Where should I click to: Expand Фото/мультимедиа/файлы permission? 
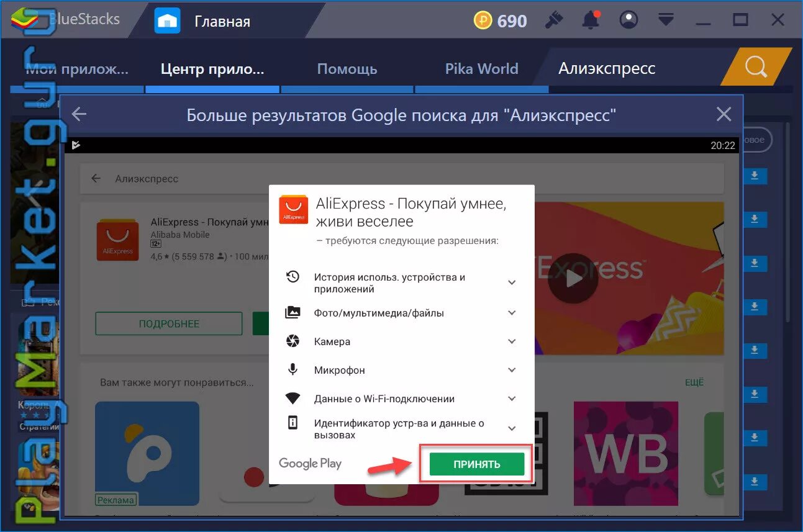pos(512,313)
